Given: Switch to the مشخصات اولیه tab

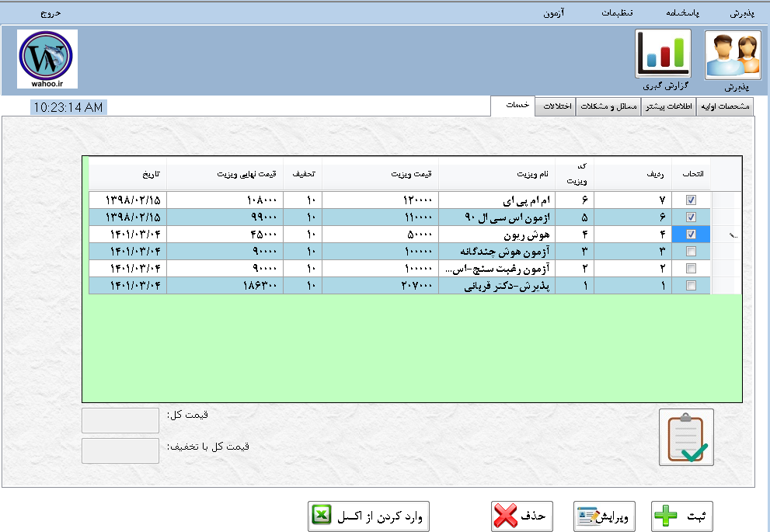Looking at the screenshot, I should point(726,106).
